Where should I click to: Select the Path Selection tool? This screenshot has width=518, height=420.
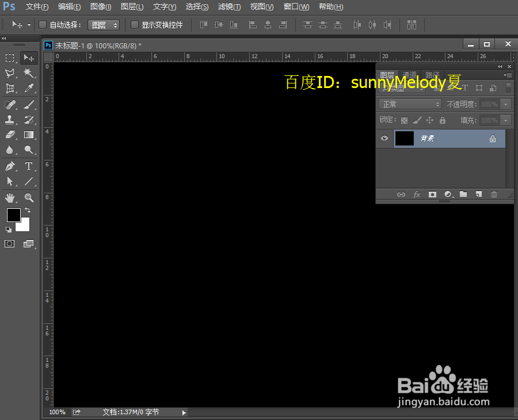click(x=10, y=181)
